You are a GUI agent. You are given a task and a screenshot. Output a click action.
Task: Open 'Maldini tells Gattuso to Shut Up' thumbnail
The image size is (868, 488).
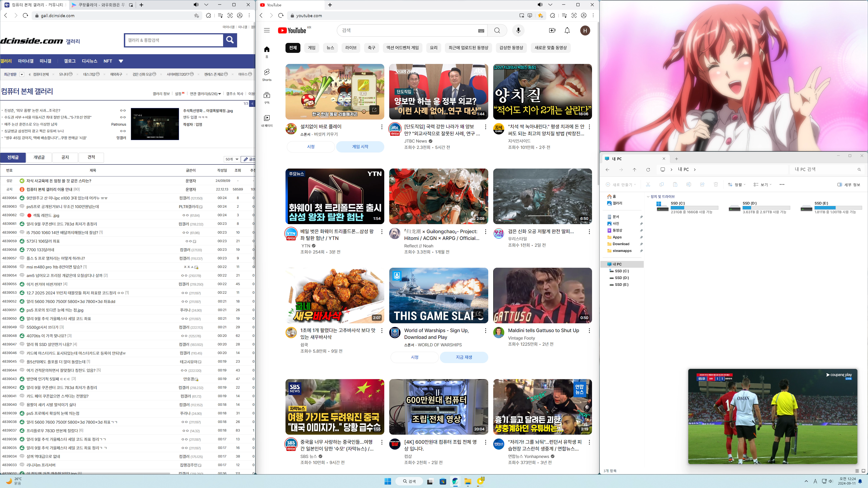(x=542, y=296)
